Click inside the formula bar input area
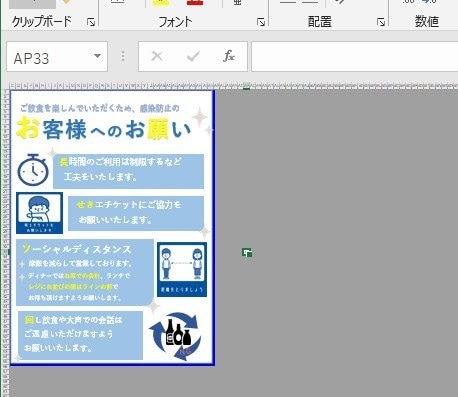 click(x=354, y=57)
